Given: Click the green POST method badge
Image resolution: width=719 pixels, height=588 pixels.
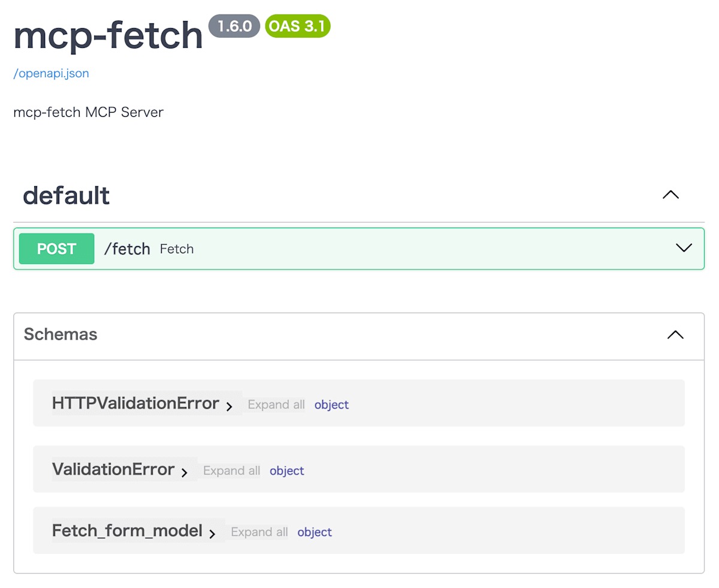Looking at the screenshot, I should 56,248.
